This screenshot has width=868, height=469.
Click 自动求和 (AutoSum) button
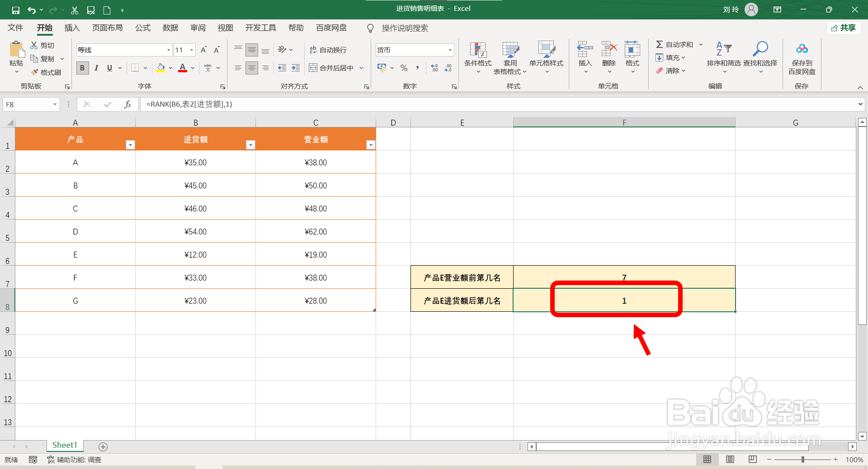[x=675, y=44]
